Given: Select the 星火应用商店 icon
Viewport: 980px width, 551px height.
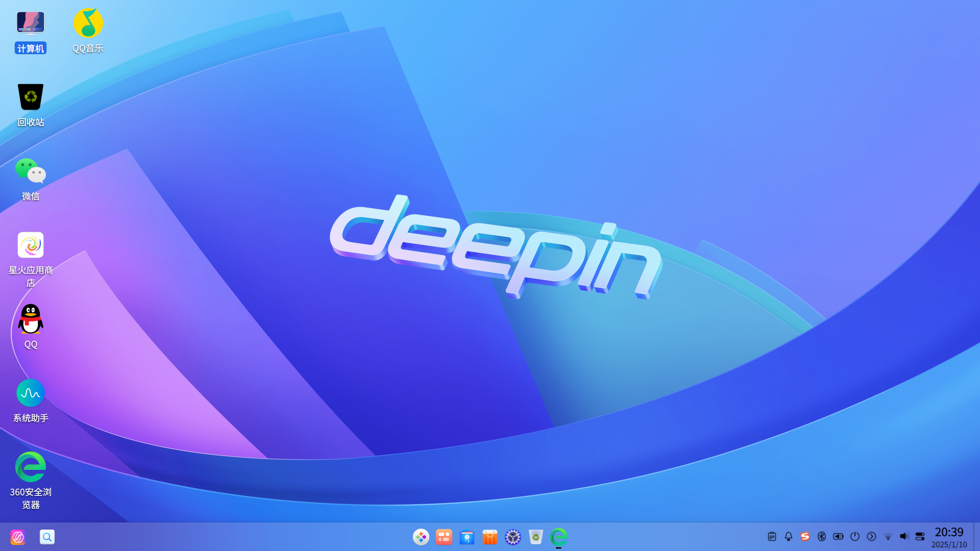Looking at the screenshot, I should pos(31,259).
